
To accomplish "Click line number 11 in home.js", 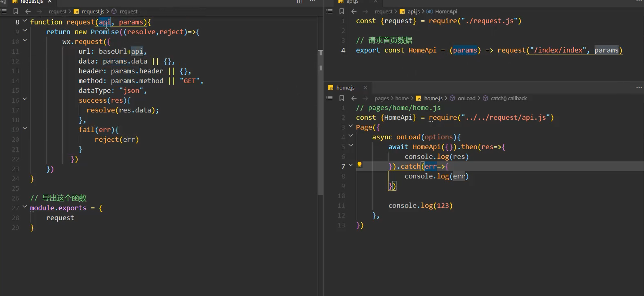I will [x=341, y=206].
